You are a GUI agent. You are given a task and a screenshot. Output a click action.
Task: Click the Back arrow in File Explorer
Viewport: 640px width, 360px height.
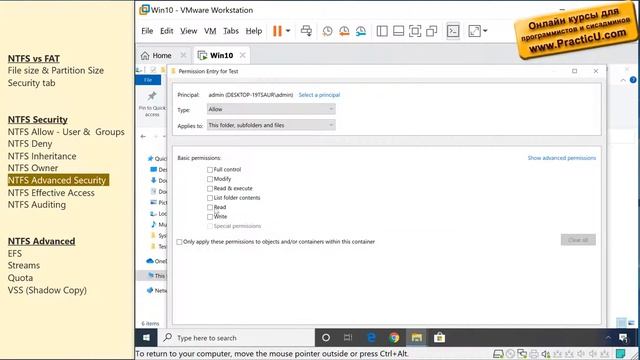click(x=143, y=136)
